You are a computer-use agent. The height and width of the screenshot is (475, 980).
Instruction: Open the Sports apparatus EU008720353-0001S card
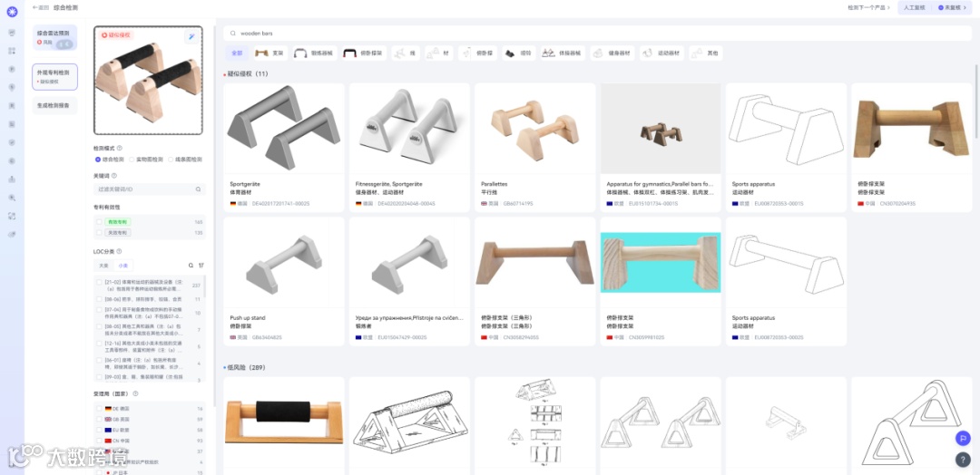(786, 148)
